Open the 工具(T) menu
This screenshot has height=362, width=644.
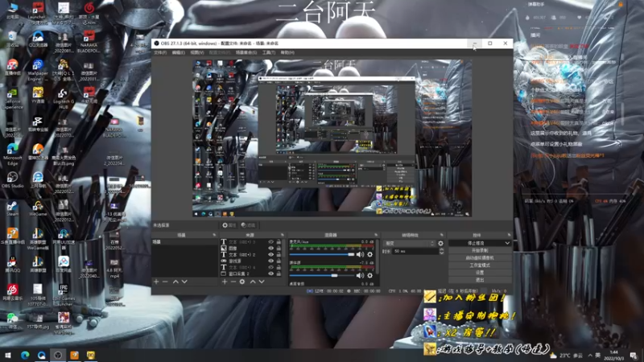point(269,52)
